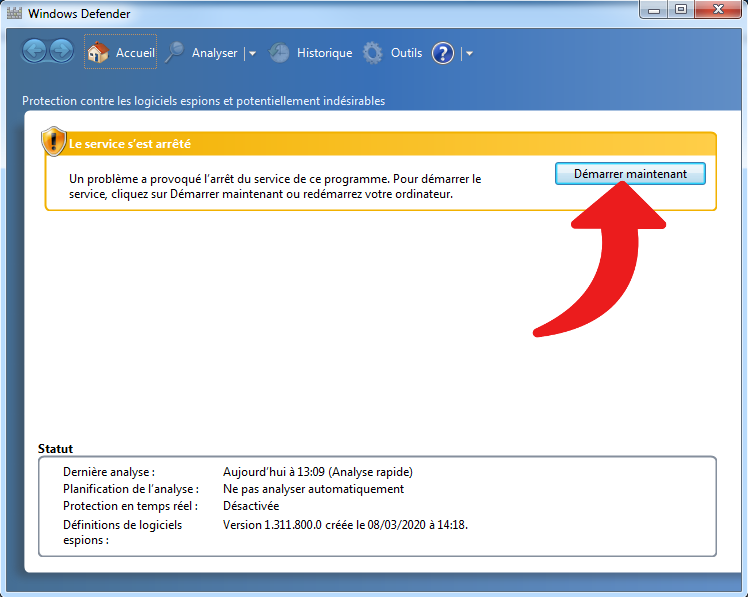The width and height of the screenshot is (748, 597).
Task: Click the 'Aujourd'hui à 13:09 (Analyse rapide)' value
Action: tap(318, 472)
